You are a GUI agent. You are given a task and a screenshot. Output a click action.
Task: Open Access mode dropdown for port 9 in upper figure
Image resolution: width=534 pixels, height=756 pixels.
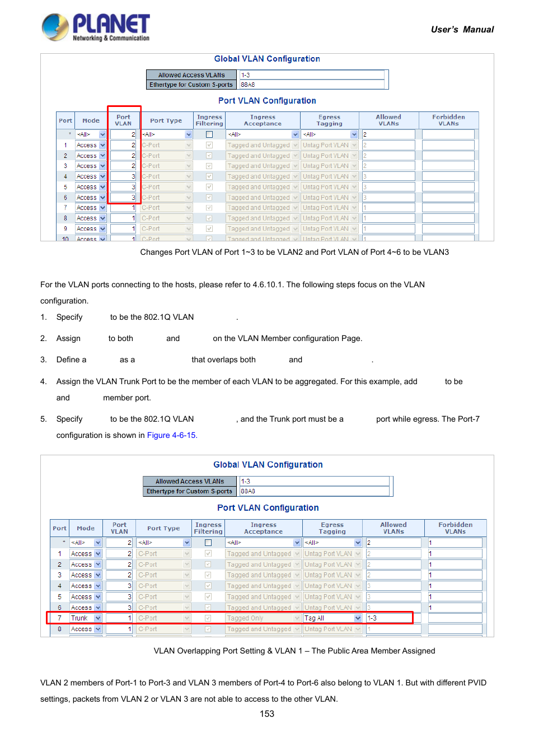pyautogui.click(x=91, y=228)
